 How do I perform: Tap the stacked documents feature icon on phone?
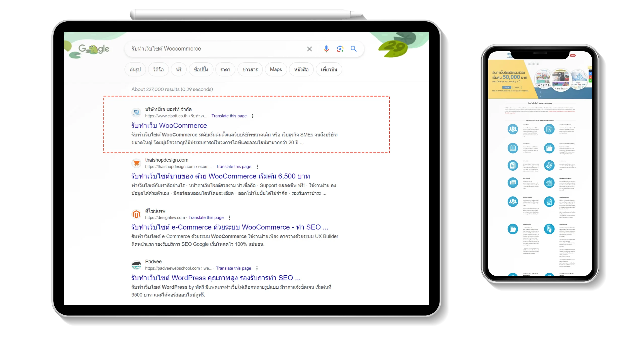(x=513, y=165)
